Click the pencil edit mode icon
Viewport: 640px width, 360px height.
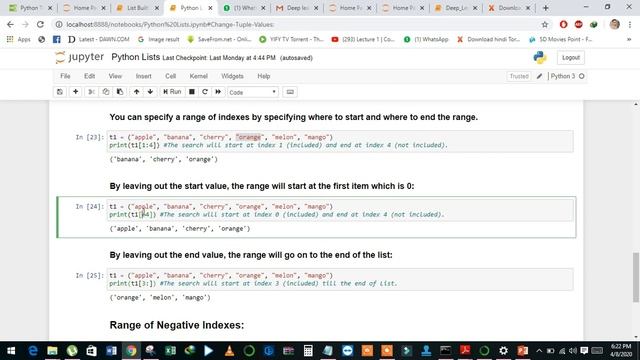click(539, 76)
